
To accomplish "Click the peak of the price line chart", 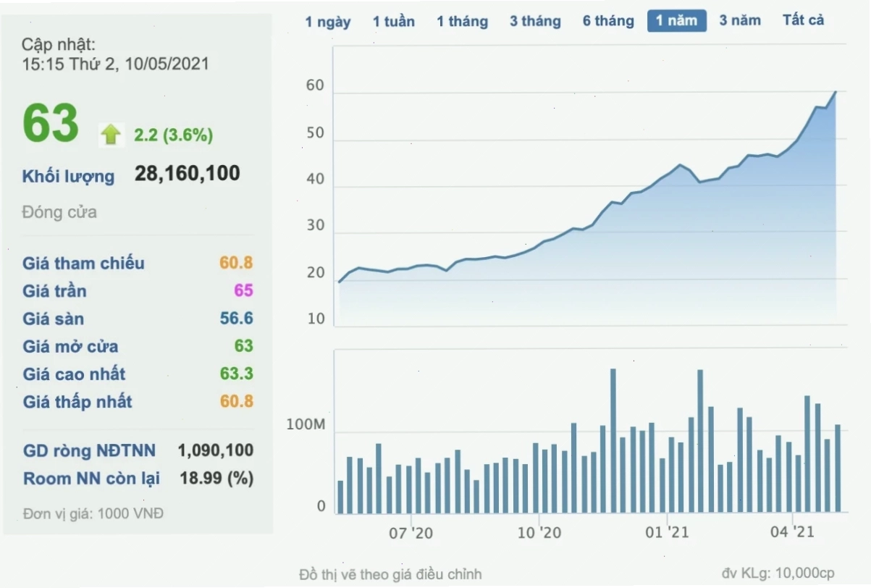I will pos(836,92).
